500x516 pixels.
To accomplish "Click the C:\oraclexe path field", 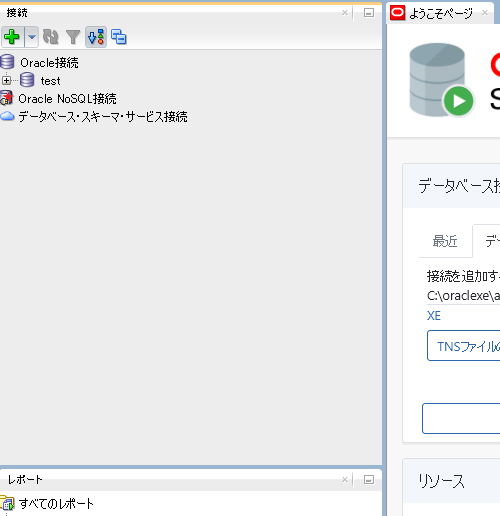I will pyautogui.click(x=463, y=296).
